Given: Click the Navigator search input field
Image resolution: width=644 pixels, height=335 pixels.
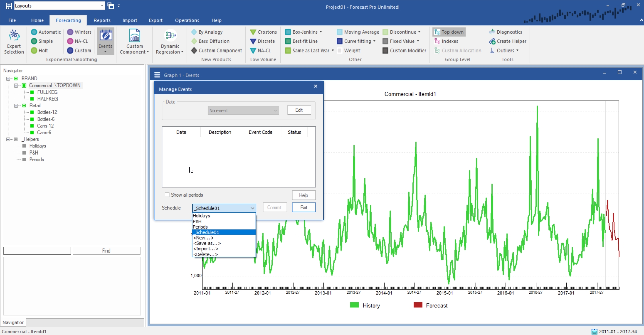Looking at the screenshot, I should pos(37,251).
